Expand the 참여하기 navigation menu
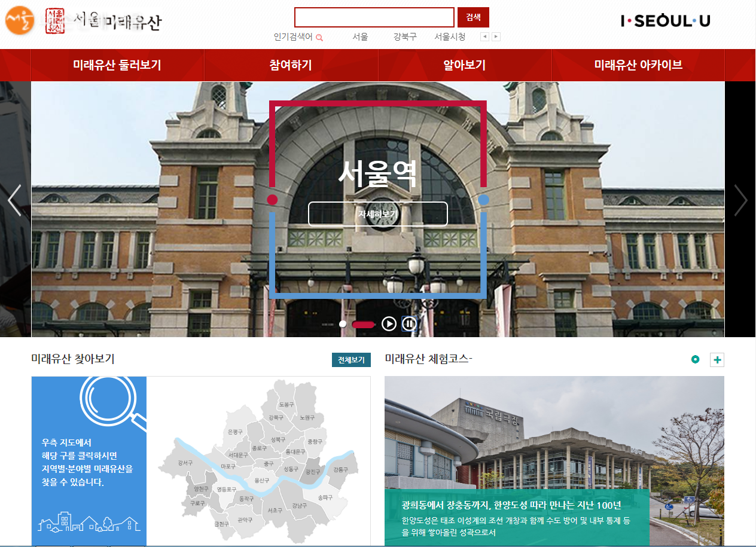Viewport: 756px width, 547px height. pyautogui.click(x=291, y=65)
